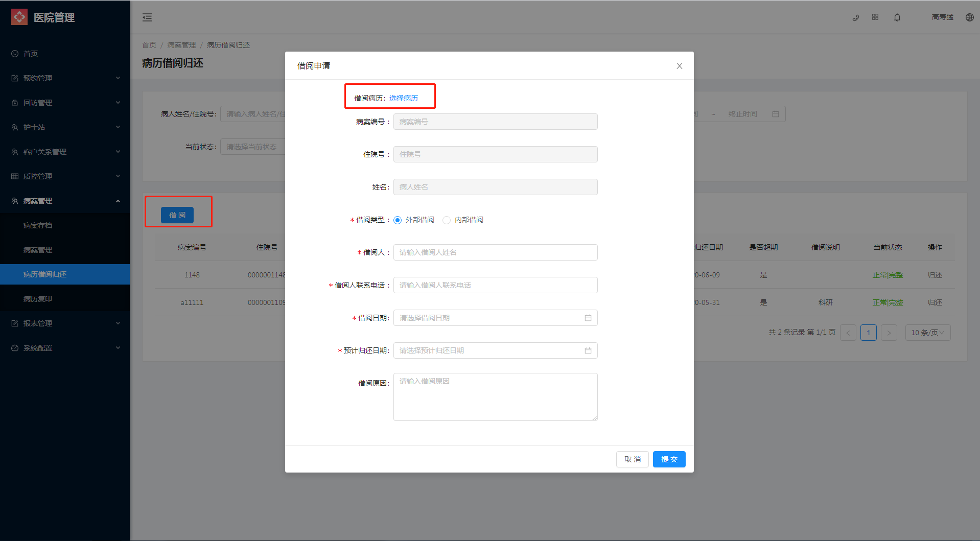The image size is (980, 541).
Task: Click the 预计归还日期 date input
Action: [496, 350]
